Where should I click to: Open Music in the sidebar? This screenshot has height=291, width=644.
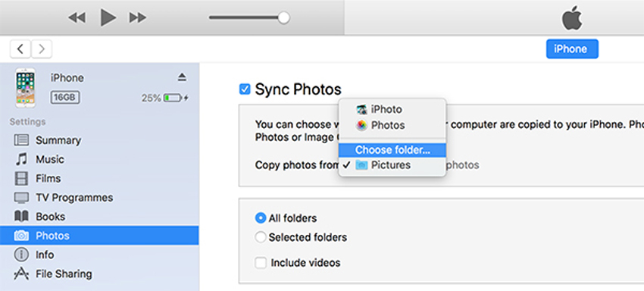[99, 159]
